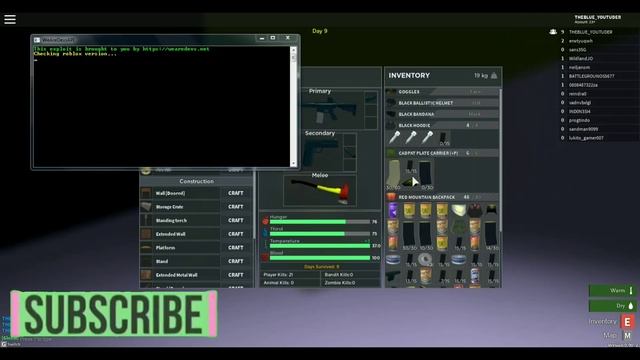The width and height of the screenshot is (640, 360).
Task: Click the Storage Crate item icon
Action: 146,207
